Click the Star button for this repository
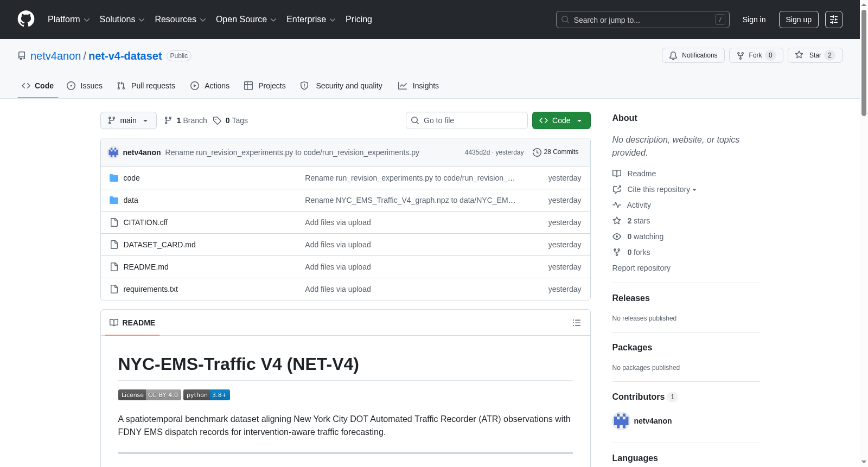868x467 pixels. click(x=815, y=55)
